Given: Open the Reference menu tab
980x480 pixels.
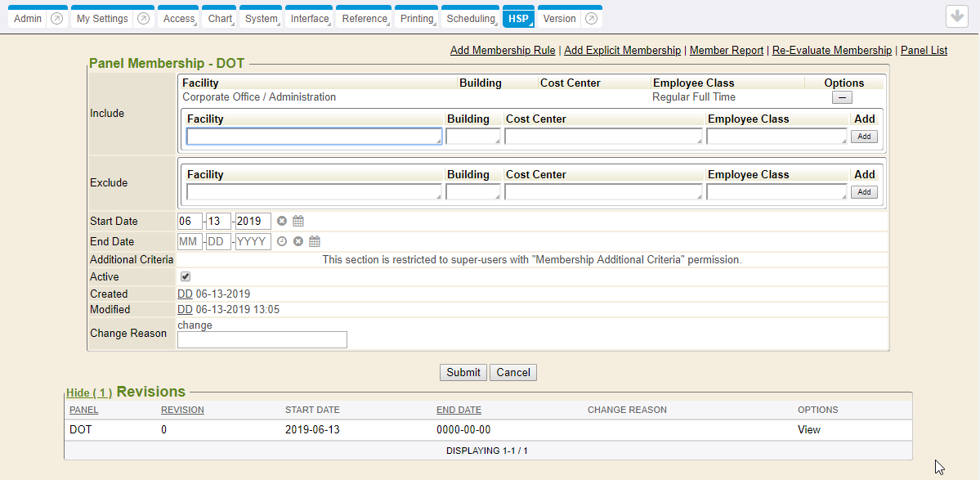Looking at the screenshot, I should [x=364, y=19].
